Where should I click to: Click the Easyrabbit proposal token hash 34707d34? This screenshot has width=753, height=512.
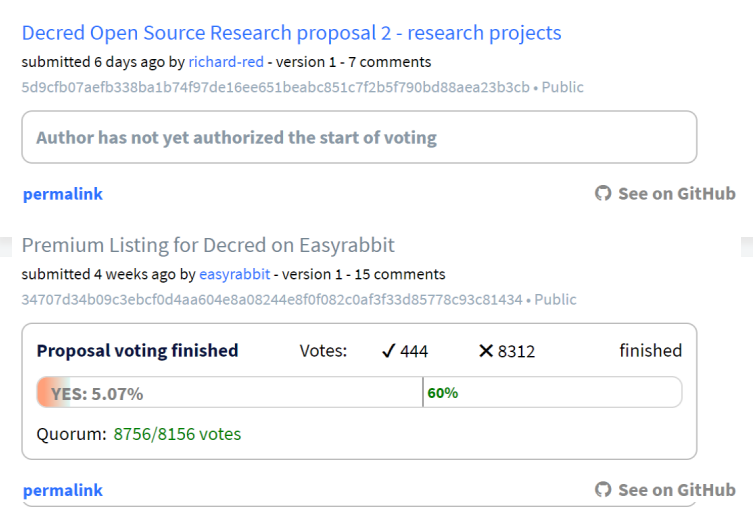coord(272,300)
